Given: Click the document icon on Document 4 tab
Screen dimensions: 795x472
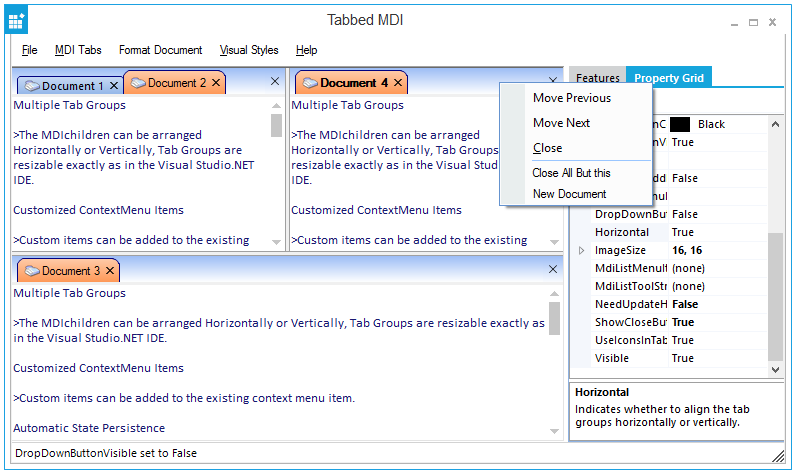Looking at the screenshot, I should pos(308,83).
